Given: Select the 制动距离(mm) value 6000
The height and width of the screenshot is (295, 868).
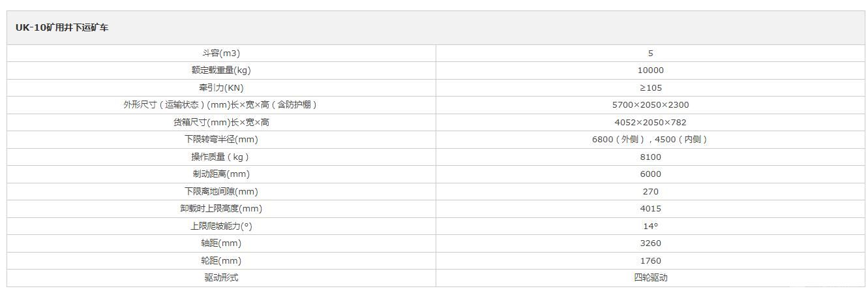Looking at the screenshot, I should click(x=650, y=174).
